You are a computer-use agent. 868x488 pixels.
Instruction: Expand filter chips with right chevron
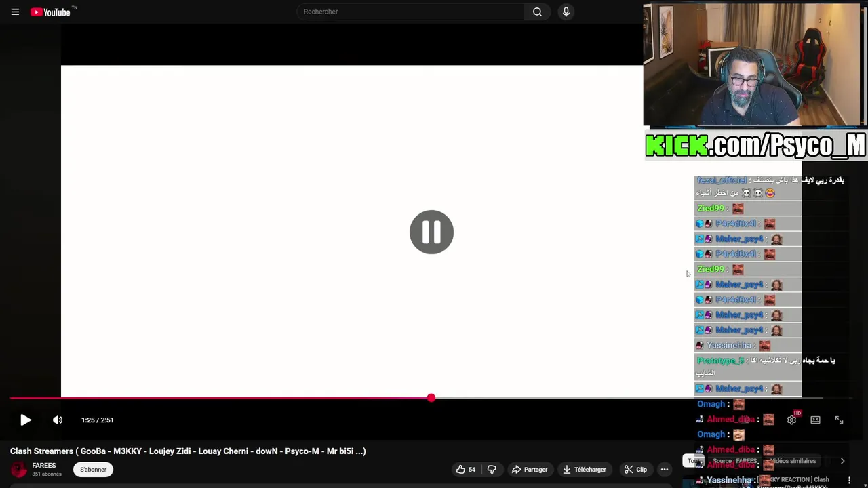[842, 461]
